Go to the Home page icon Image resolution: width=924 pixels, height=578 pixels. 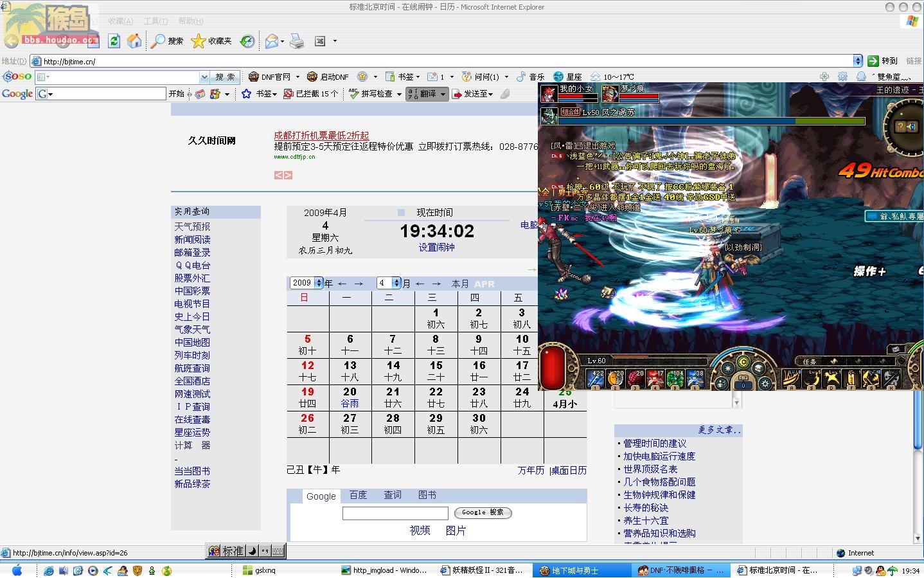pos(134,41)
